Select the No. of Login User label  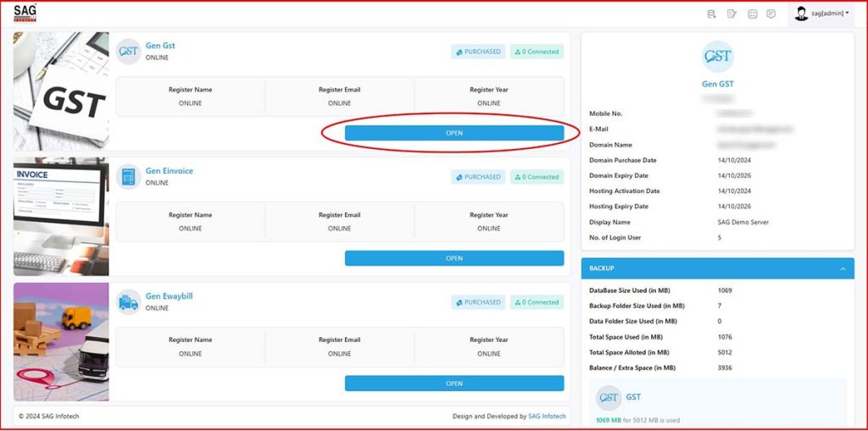(615, 237)
